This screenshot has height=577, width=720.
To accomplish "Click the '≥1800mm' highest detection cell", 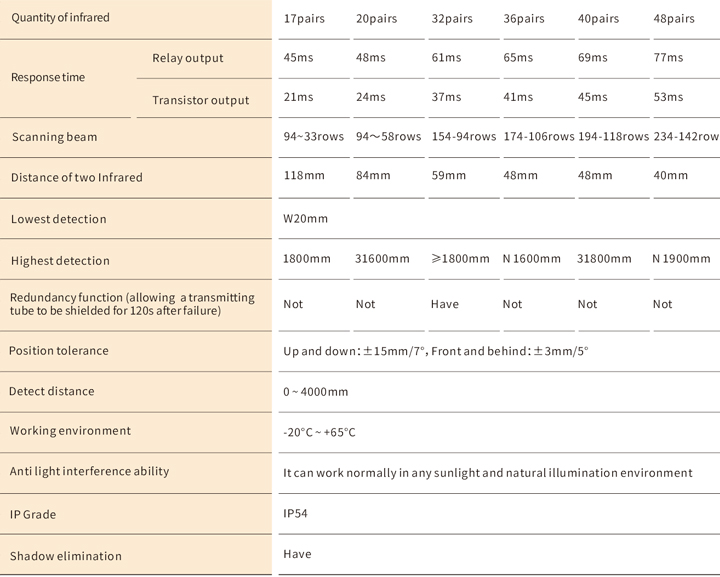I will pyautogui.click(x=460, y=258).
